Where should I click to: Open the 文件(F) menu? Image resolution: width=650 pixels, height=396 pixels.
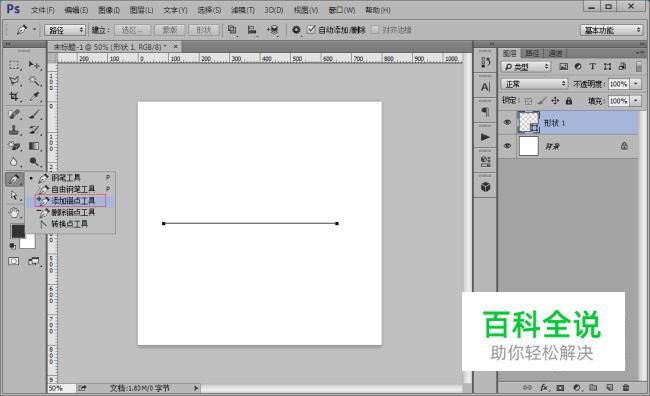(43, 10)
